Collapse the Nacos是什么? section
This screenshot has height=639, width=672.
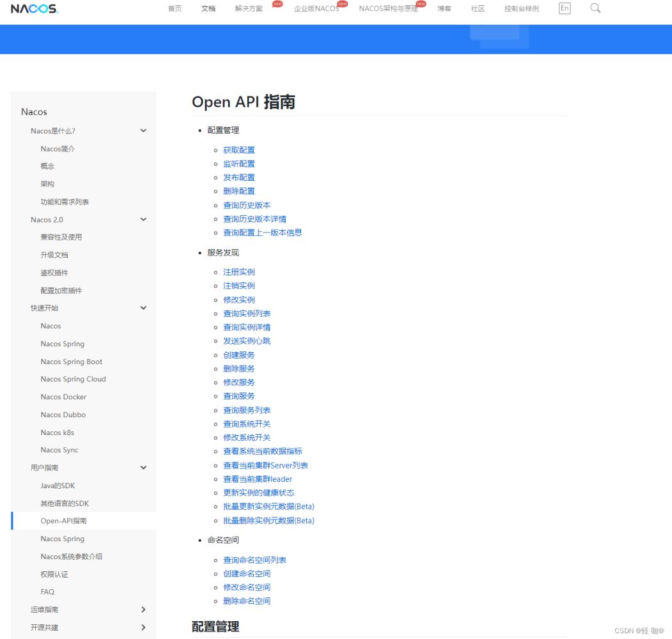click(143, 131)
